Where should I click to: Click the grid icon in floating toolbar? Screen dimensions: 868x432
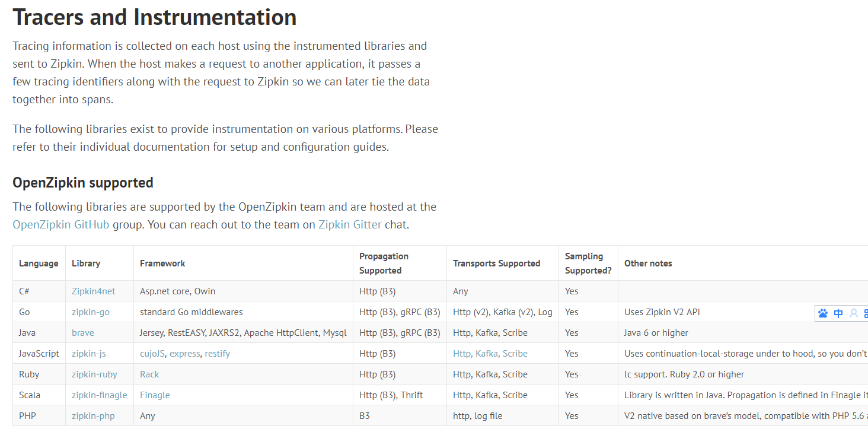click(x=866, y=313)
